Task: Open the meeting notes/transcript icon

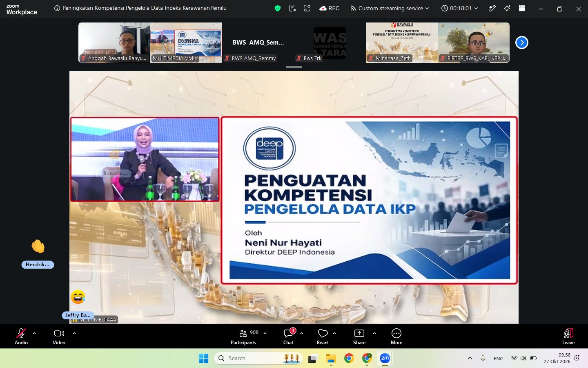Action: 292,8
